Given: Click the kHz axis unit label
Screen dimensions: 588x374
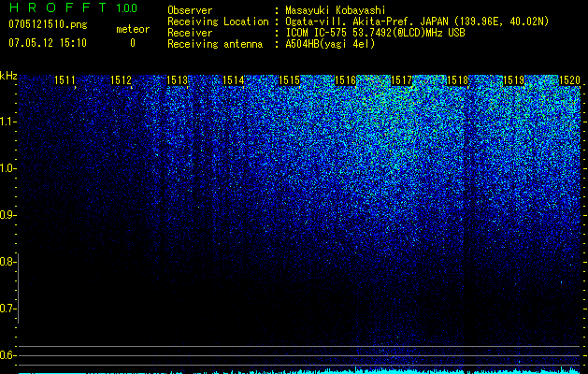Looking at the screenshot, I should point(8,76).
